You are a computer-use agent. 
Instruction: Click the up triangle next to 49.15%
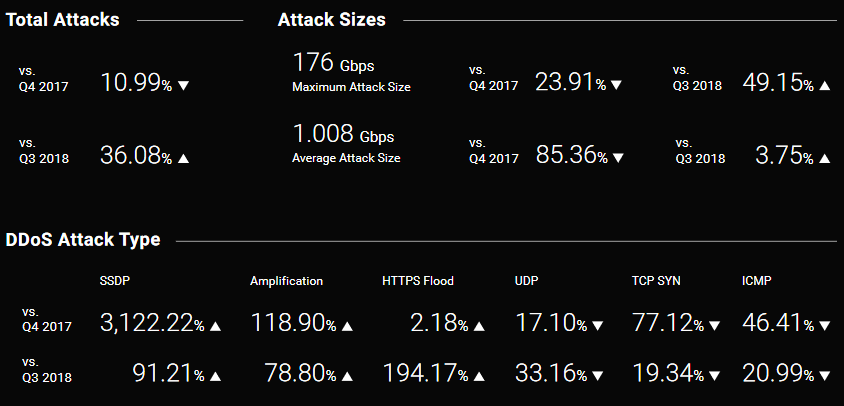tap(824, 85)
